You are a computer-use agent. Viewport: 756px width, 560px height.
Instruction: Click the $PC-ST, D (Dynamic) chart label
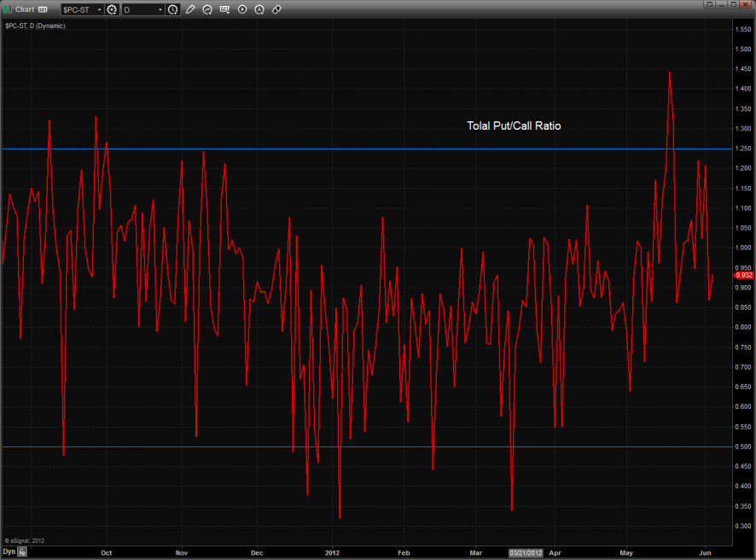tap(35, 26)
